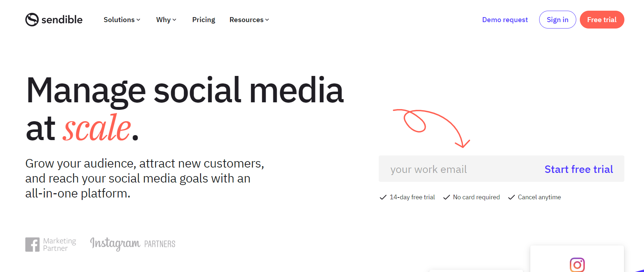Click the Marketing Partner label text
The image size is (644, 272).
coord(60,245)
